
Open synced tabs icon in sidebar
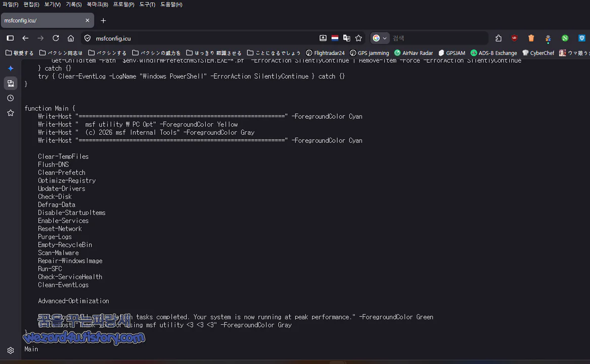tap(11, 83)
